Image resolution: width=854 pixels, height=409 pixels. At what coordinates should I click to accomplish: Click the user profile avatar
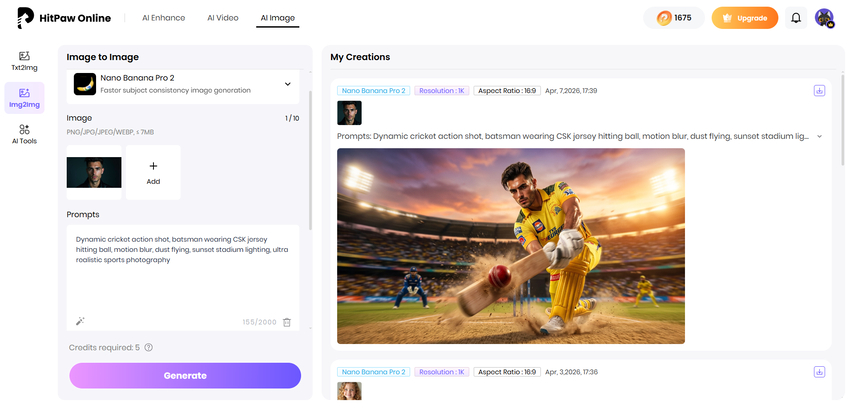(824, 18)
